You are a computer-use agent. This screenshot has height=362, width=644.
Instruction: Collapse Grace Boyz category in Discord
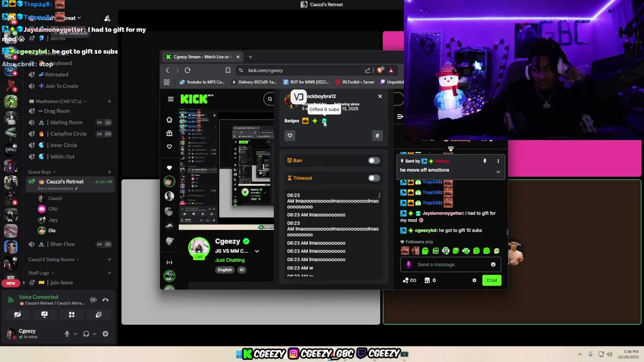click(40, 172)
